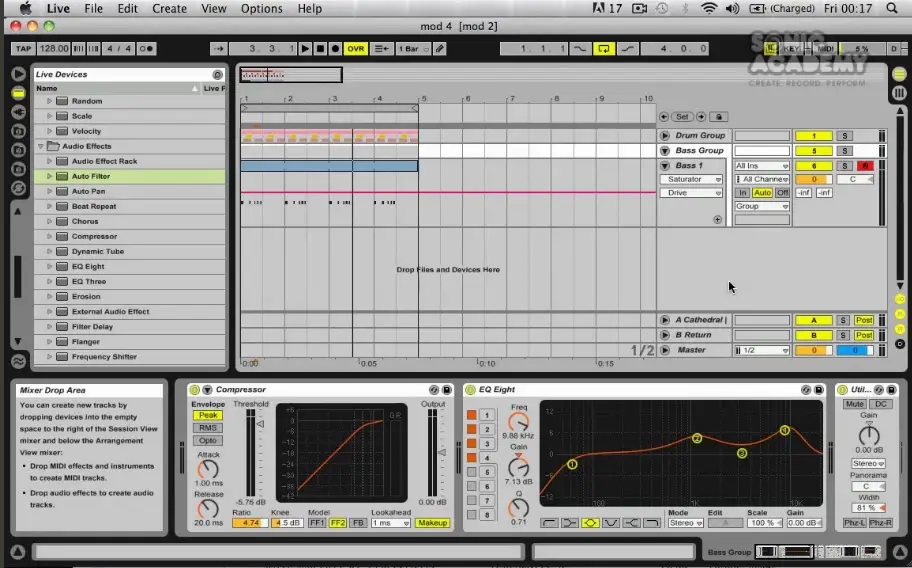Click the add automation lane plus icon
This screenshot has height=568, width=912.
(717, 220)
